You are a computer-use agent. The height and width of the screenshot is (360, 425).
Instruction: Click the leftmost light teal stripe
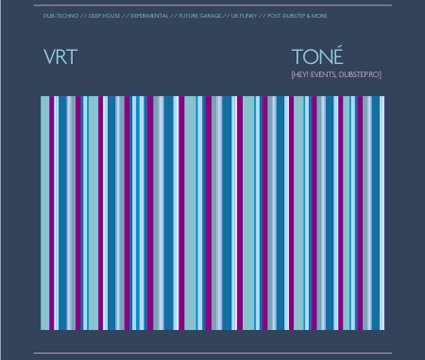[45, 213]
